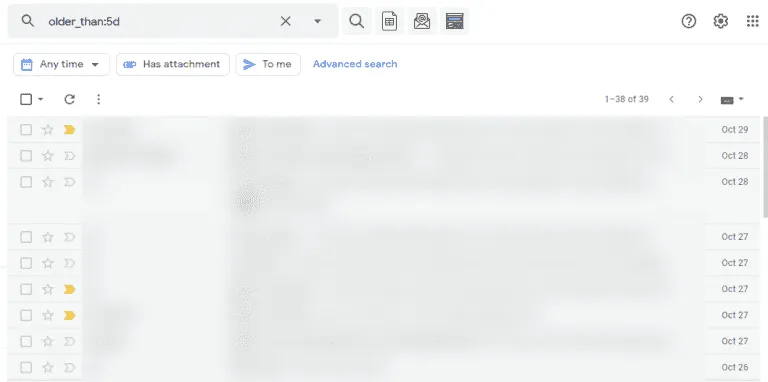Tick the select-all checkbox in the toolbar
Image resolution: width=768 pixels, height=382 pixels.
coord(26,99)
